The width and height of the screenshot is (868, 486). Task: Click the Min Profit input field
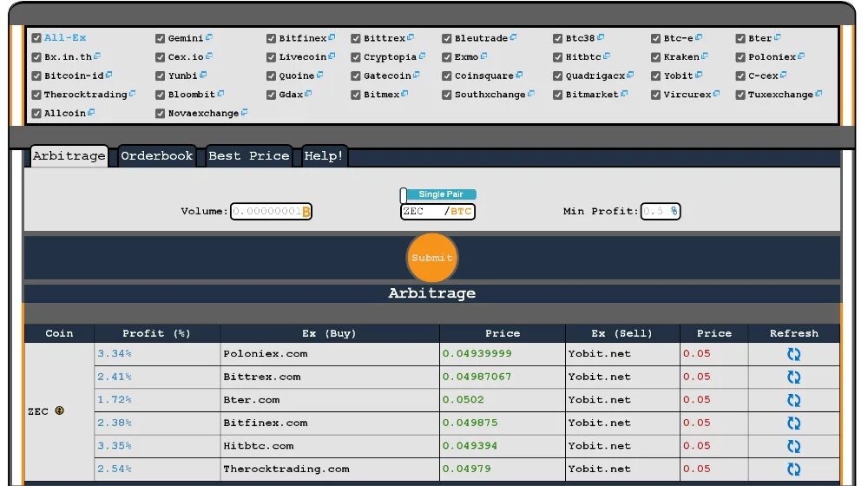pyautogui.click(x=660, y=211)
